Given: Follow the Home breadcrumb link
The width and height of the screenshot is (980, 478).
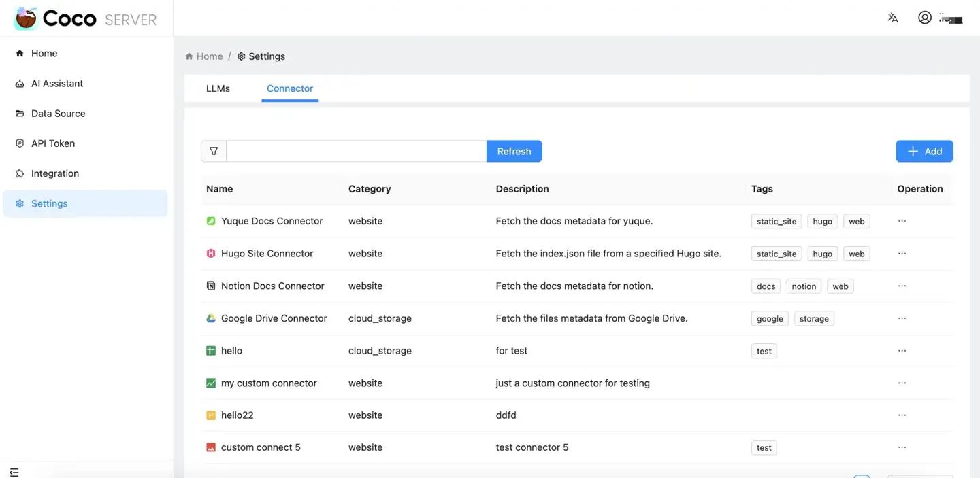Looking at the screenshot, I should coord(204,56).
